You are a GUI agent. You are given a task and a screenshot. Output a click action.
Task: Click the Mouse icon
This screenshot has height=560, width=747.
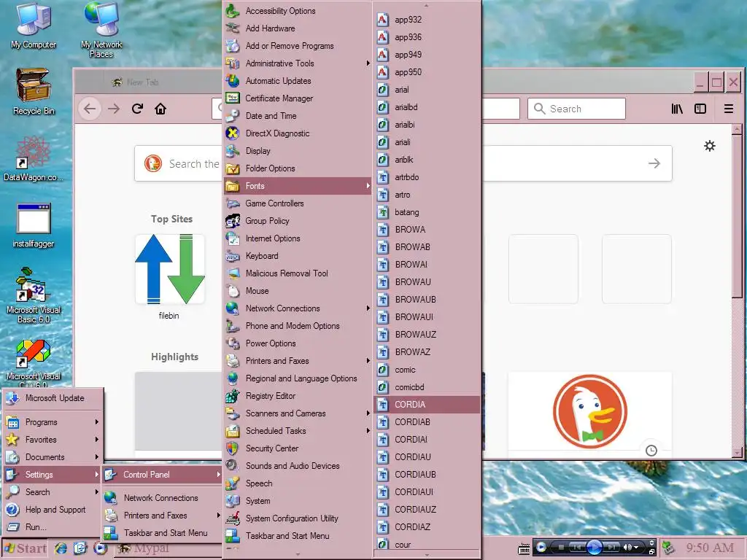(x=233, y=291)
